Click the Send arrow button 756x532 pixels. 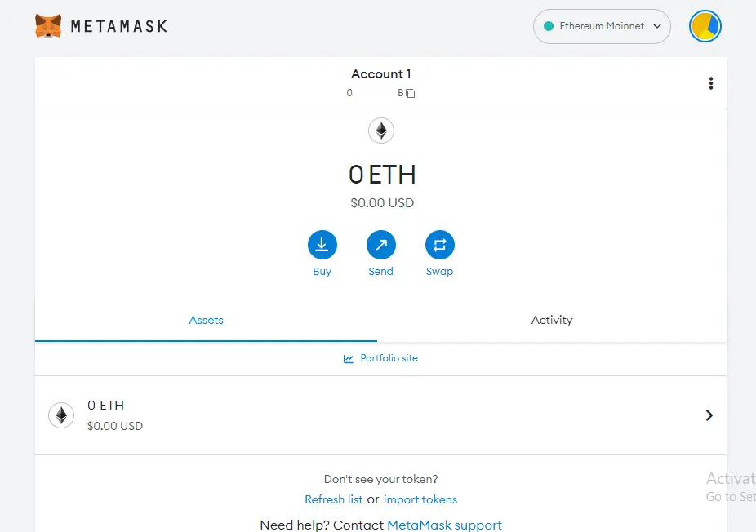coord(381,245)
